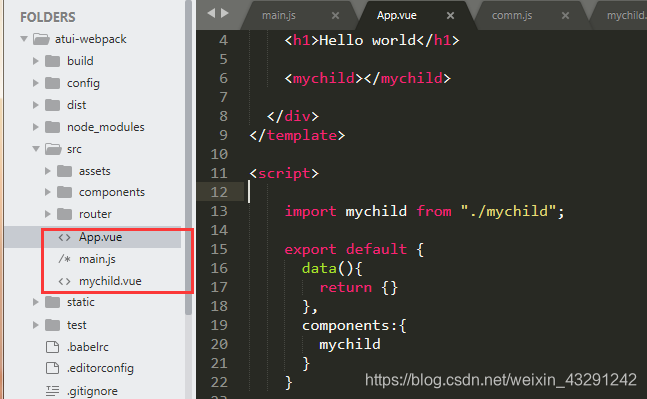This screenshot has height=399, width=647.
Task: Collapse the src folder arrow
Action: tap(36, 149)
